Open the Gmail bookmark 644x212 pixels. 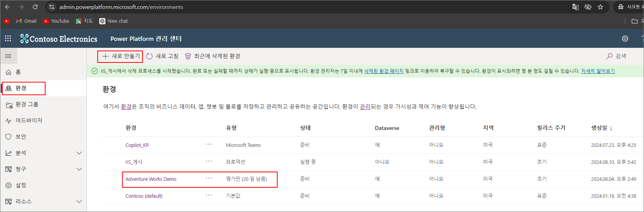click(26, 21)
